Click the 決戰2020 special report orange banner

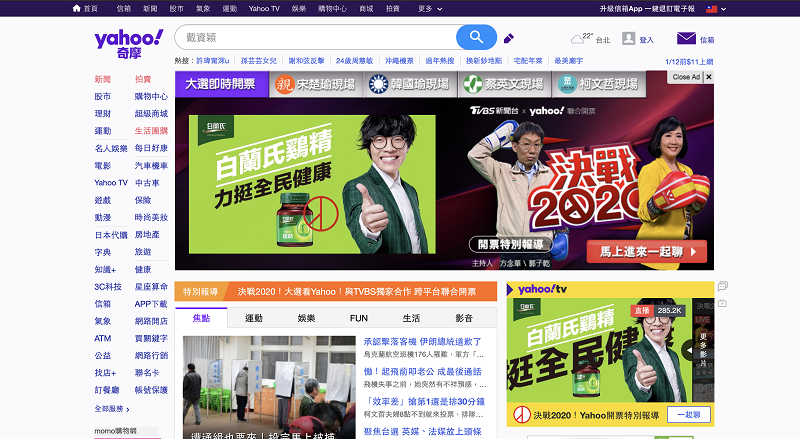point(336,291)
